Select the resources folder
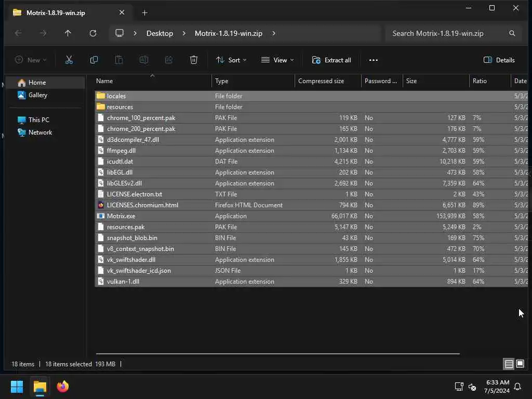Image resolution: width=532 pixels, height=399 pixels. coord(311,107)
